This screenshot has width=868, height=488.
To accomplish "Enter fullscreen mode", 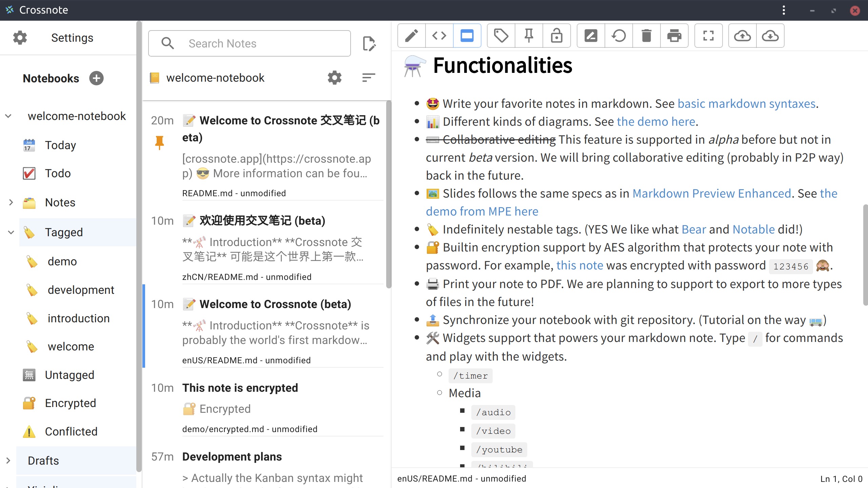I will (708, 36).
